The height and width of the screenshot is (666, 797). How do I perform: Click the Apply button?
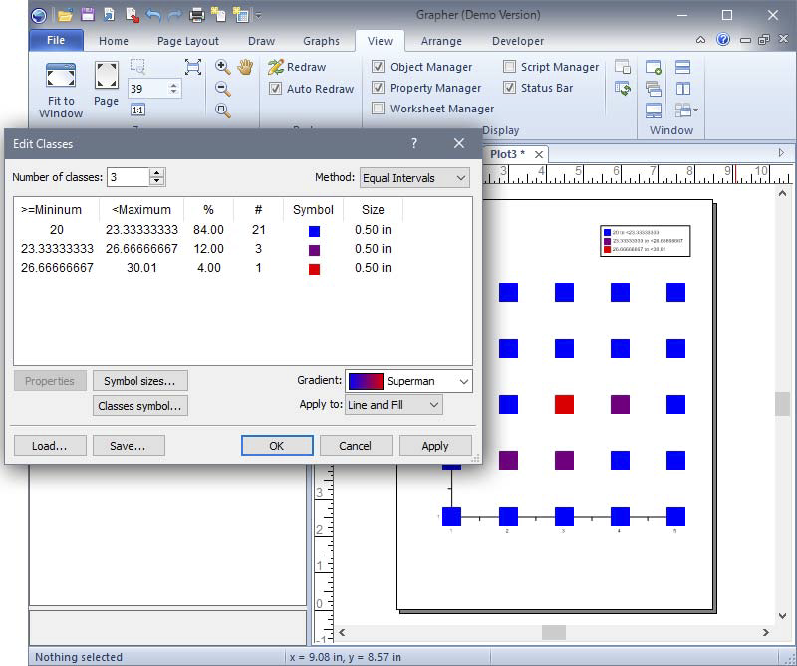pos(435,446)
